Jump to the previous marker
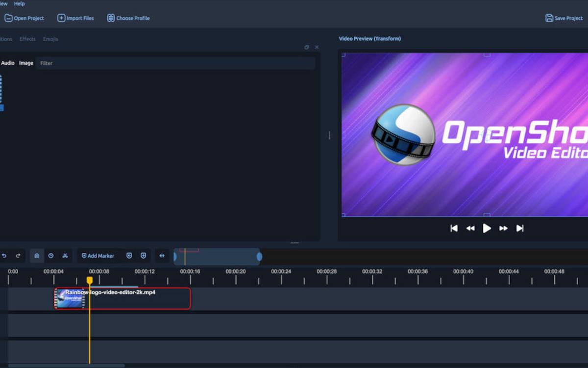This screenshot has height=368, width=588. click(129, 256)
